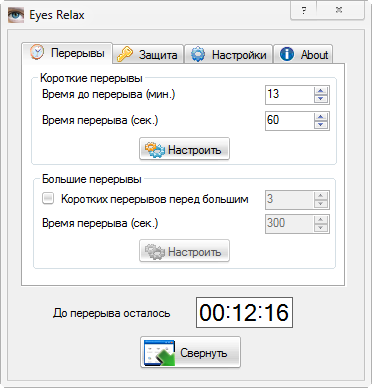Click Время перерыва (сек.) label under Короткие перерывы
Viewport: 372px width, 388px height.
point(100,120)
